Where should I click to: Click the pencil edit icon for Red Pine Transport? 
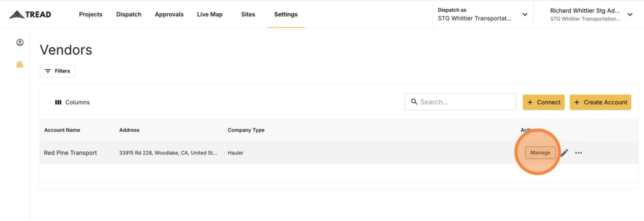pos(564,153)
